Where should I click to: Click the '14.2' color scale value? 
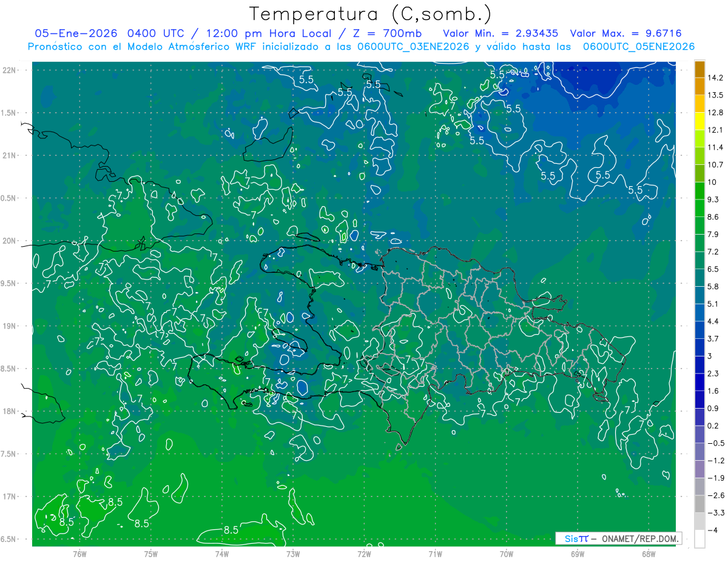[715, 78]
